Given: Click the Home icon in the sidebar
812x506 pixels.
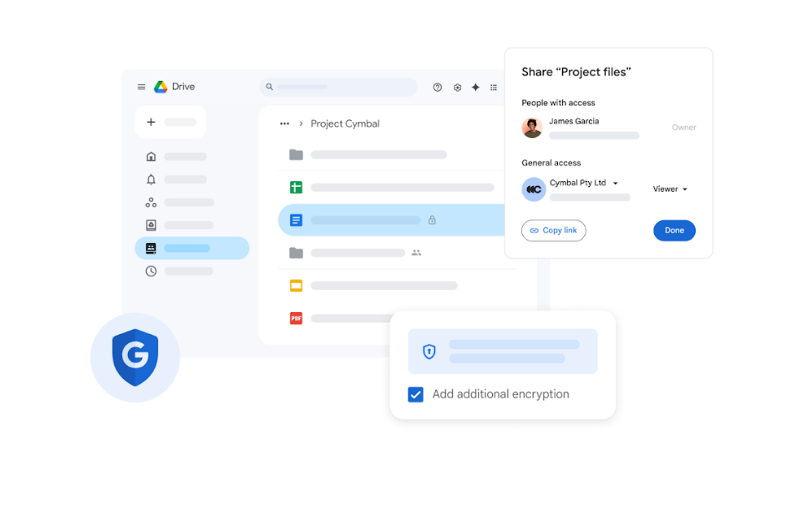Looking at the screenshot, I should point(150,156).
